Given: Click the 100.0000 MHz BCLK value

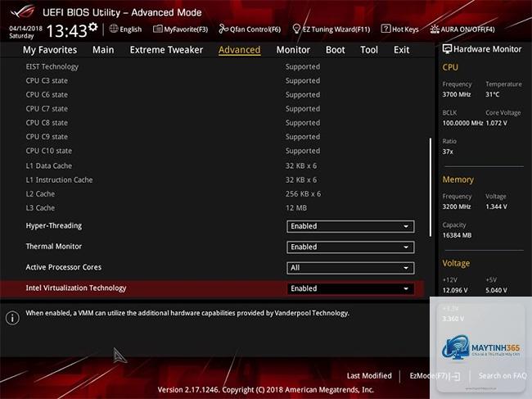Looking at the screenshot, I should [x=462, y=123].
